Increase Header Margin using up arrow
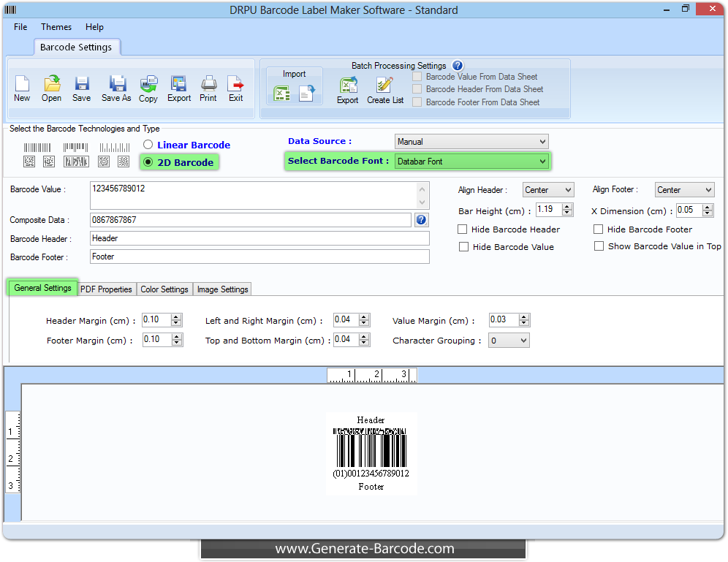Screen dimensions: 728x562 [x=176, y=317]
